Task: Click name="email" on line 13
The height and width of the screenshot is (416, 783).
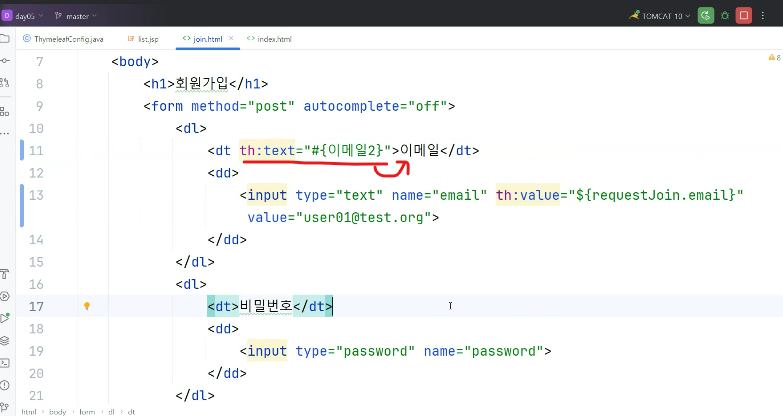Action: pyautogui.click(x=439, y=195)
